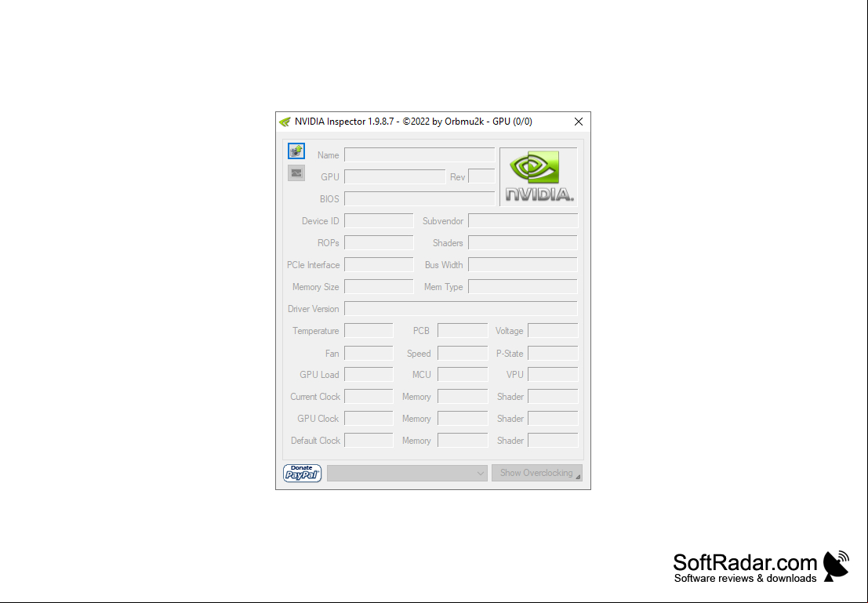868x603 pixels.
Task: Click the "Driver Version" label
Action: (314, 309)
